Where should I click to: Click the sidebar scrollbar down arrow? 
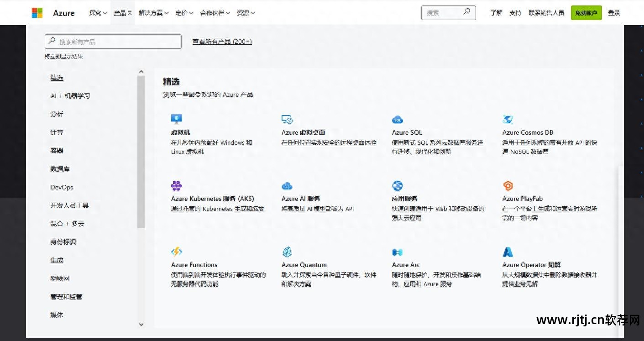pyautogui.click(x=141, y=325)
